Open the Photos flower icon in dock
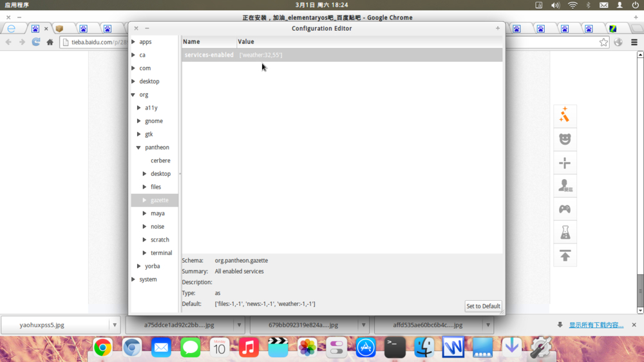 (x=307, y=348)
